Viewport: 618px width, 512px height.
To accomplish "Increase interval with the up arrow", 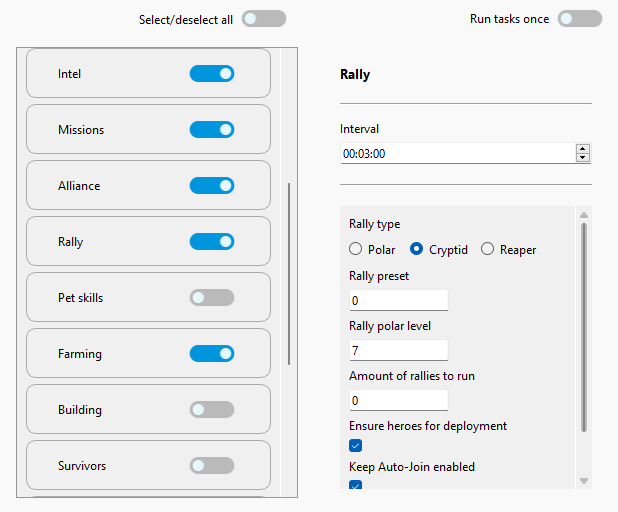I will pos(583,149).
